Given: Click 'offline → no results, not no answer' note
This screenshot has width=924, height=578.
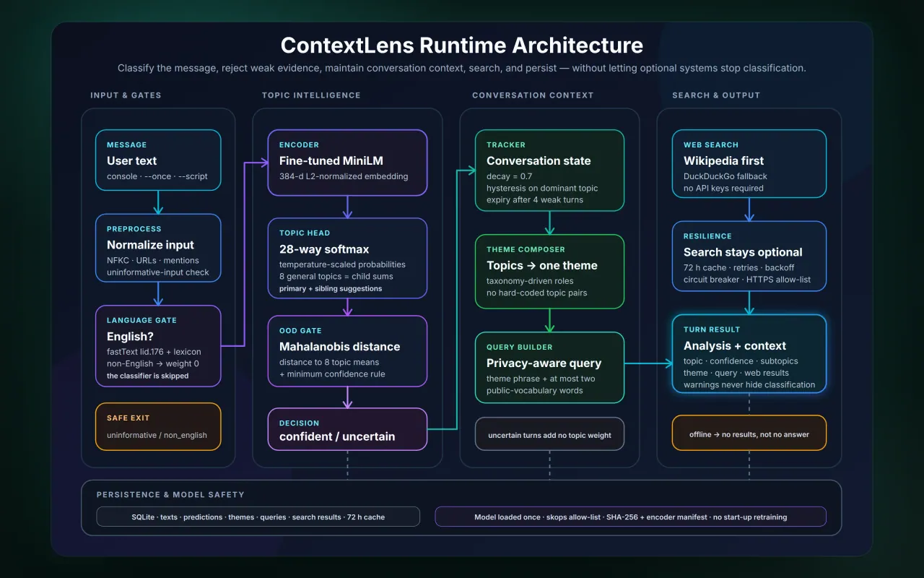Looking at the screenshot, I should [749, 433].
